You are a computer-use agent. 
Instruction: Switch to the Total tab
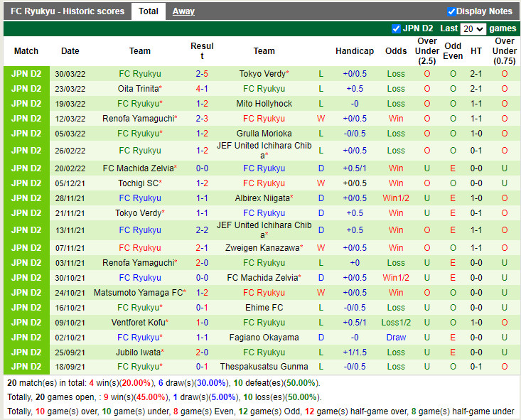tap(148, 11)
